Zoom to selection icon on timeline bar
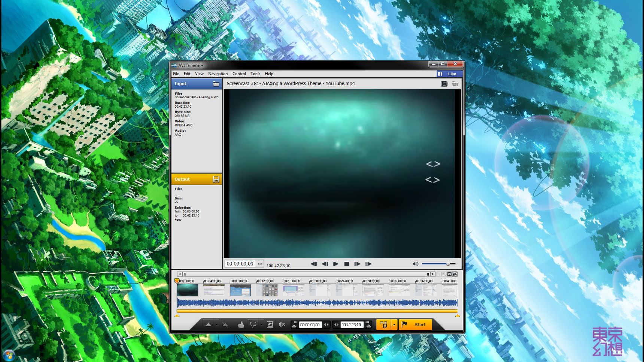The image size is (644, 362). click(x=455, y=274)
